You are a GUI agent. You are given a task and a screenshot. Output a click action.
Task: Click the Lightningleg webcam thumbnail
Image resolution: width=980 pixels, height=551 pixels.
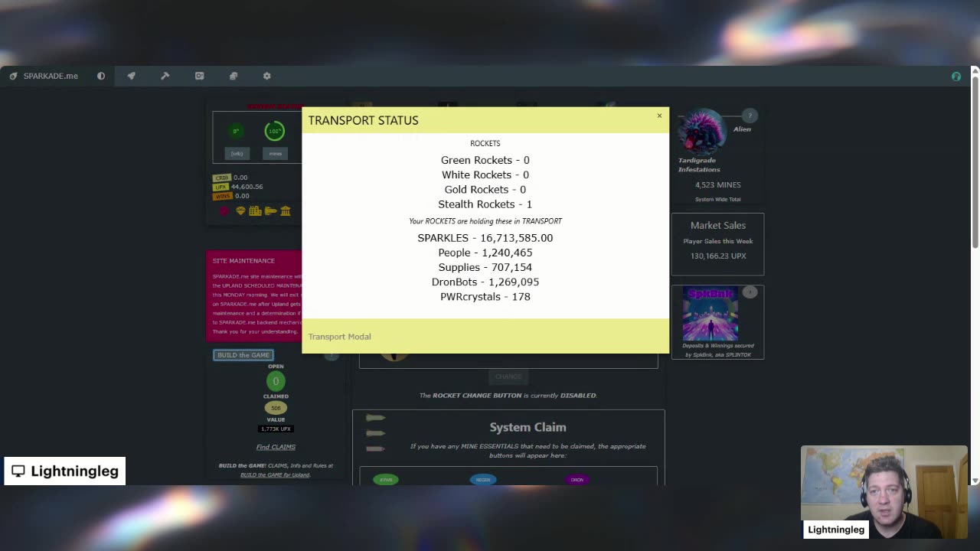[x=884, y=492]
